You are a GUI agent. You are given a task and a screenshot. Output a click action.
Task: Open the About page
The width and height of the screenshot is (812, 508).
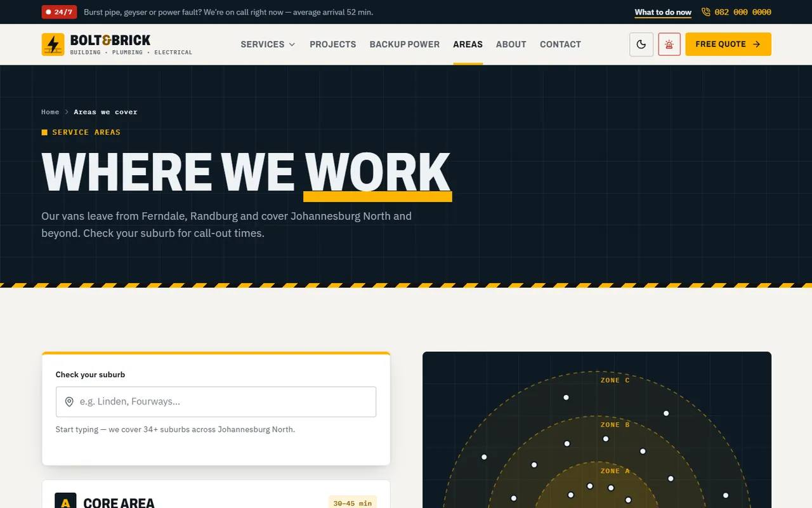coord(511,44)
